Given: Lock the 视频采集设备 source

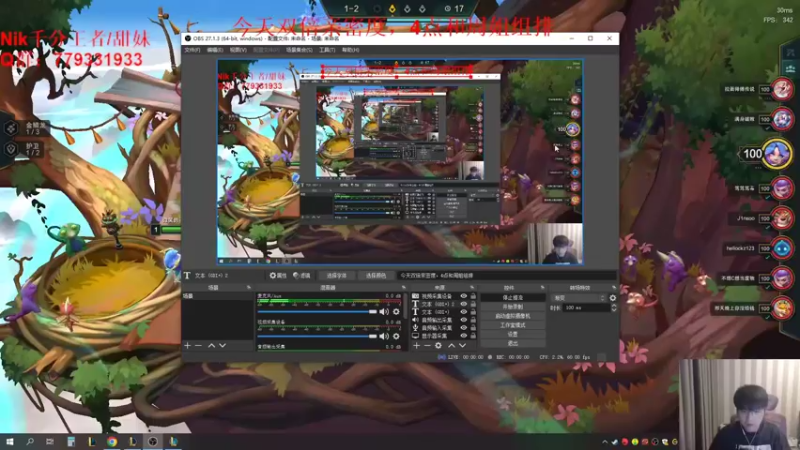Looking at the screenshot, I should (473, 296).
